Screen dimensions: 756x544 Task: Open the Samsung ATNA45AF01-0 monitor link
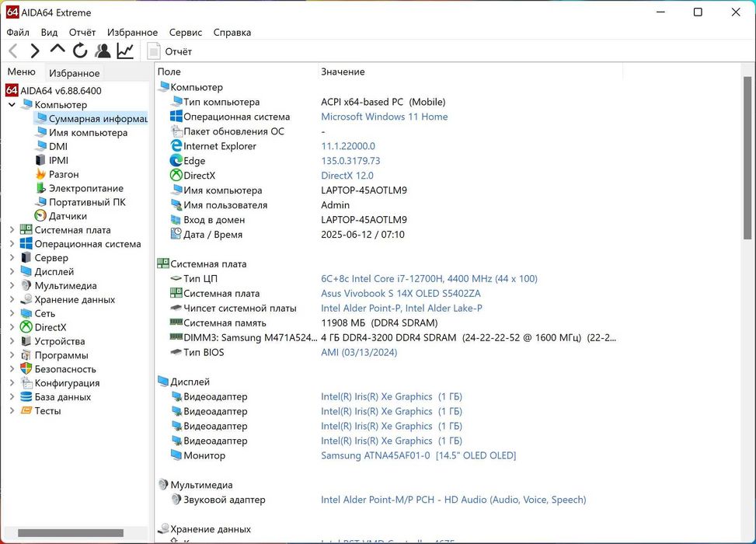click(x=419, y=455)
